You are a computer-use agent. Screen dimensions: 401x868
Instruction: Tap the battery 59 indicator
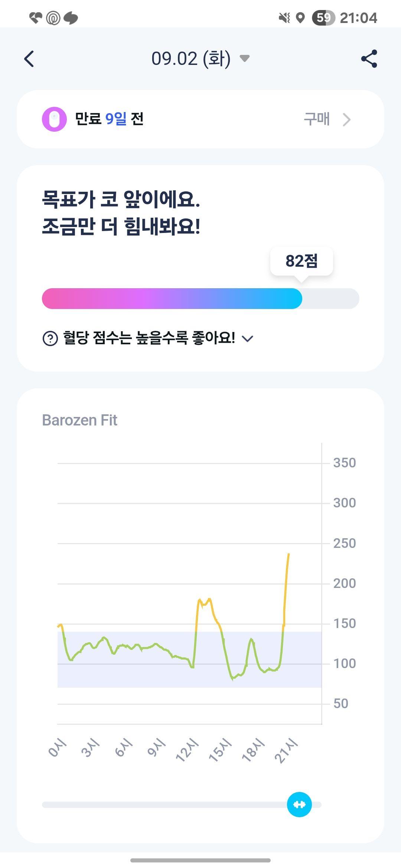(x=323, y=17)
